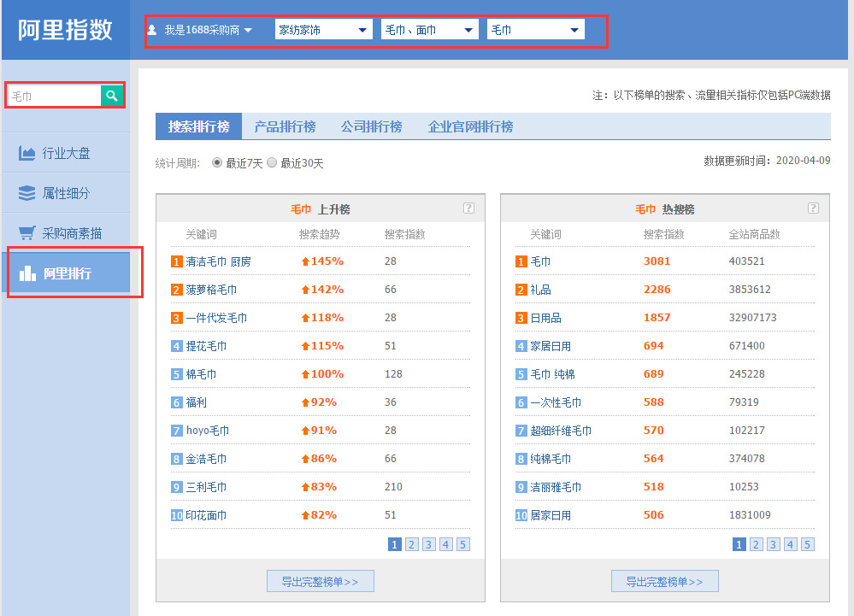Click 导出完整榜单 button under 热搜榜
854x616 pixels.
665,581
